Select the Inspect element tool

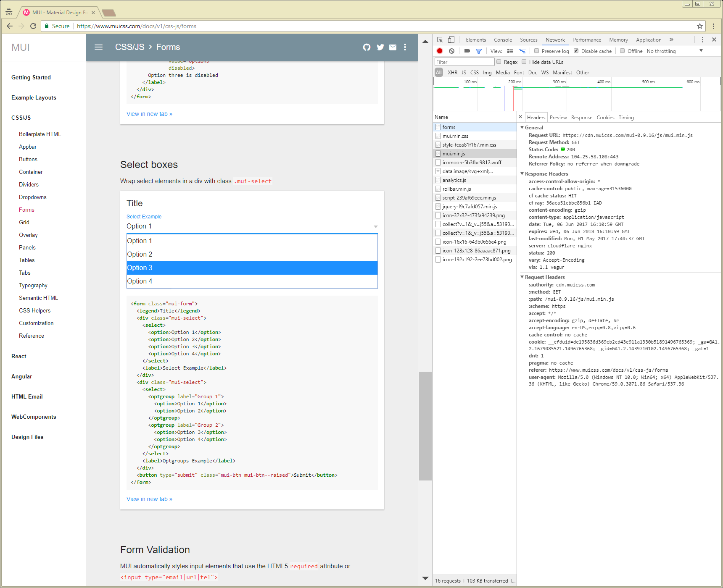coord(440,39)
